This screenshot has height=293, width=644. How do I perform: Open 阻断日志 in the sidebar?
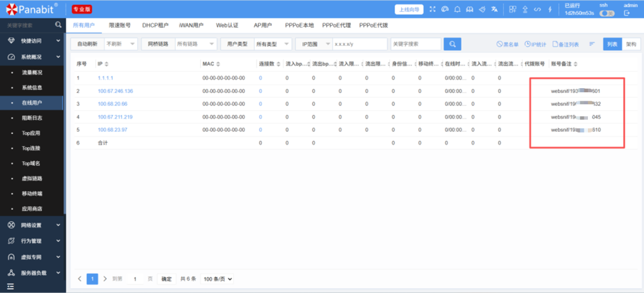[x=32, y=118]
